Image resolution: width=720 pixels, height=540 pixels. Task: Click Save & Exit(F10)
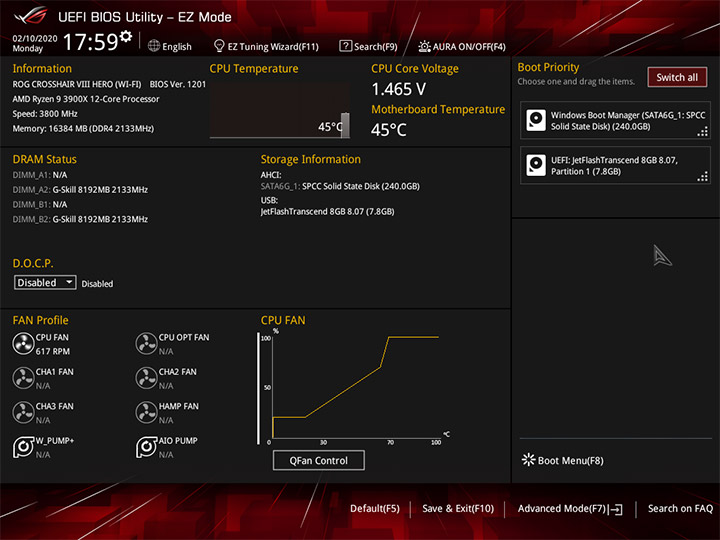pyautogui.click(x=458, y=509)
